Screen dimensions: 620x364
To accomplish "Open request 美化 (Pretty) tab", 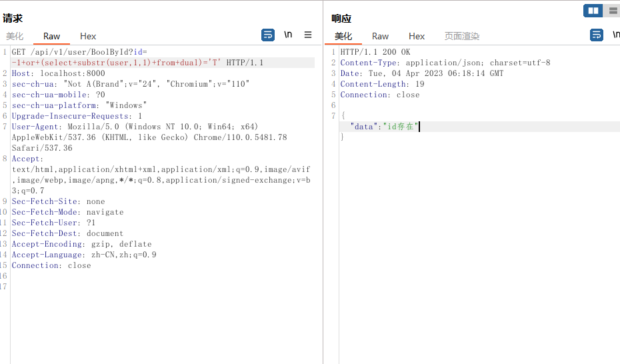I will pos(15,36).
